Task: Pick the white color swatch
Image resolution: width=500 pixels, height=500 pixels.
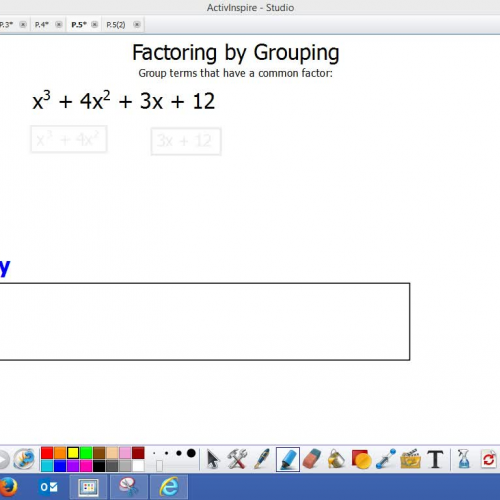Action: point(138,466)
